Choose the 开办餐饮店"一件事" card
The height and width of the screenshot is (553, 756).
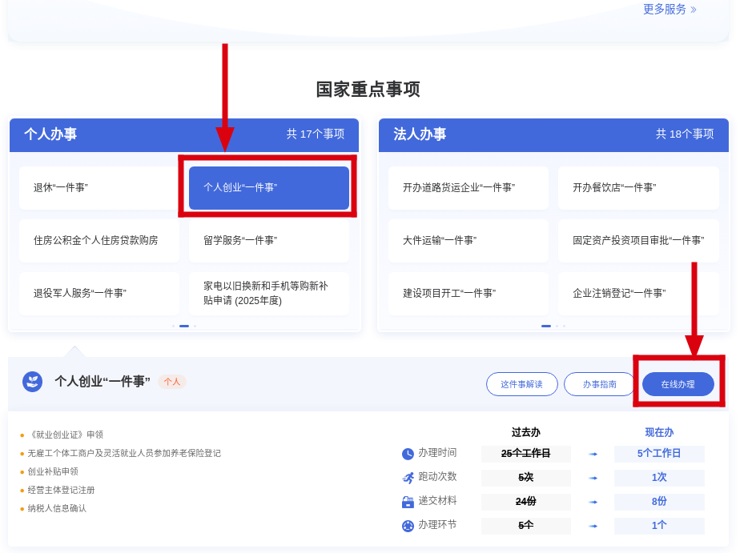tap(637, 187)
